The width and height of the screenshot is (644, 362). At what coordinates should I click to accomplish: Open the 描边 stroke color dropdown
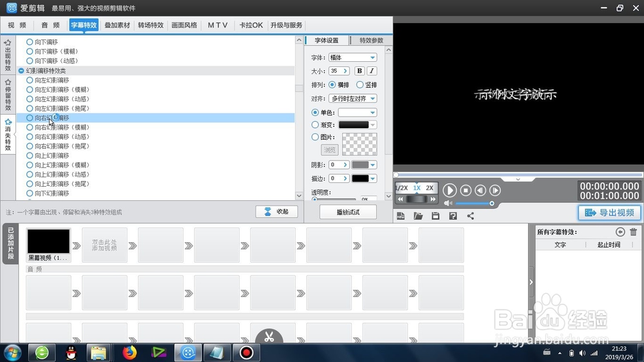point(365,178)
